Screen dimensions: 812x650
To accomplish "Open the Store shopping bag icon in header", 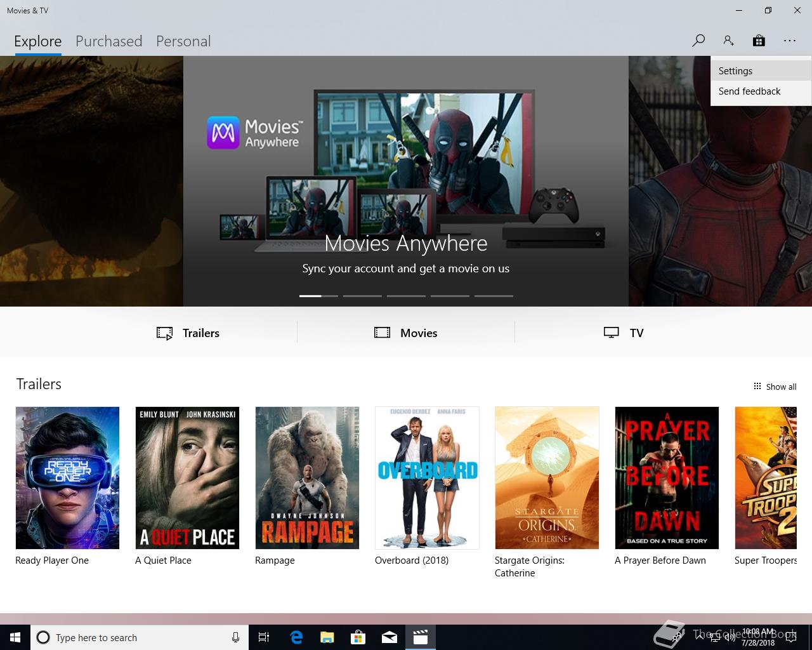I will click(759, 41).
